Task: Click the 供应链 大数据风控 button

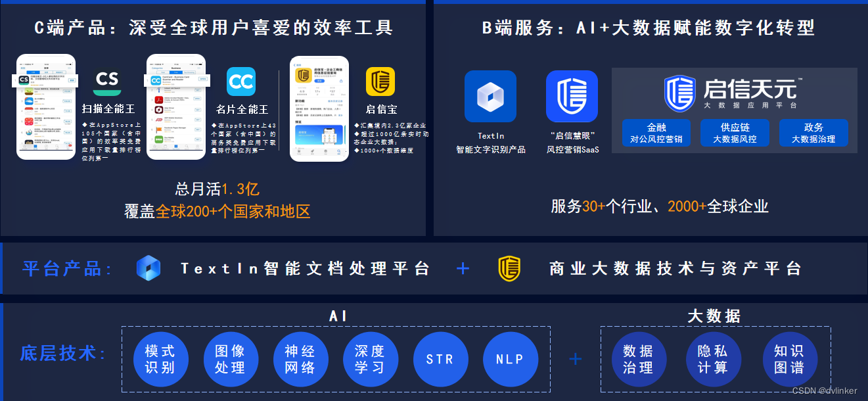Action: click(735, 133)
